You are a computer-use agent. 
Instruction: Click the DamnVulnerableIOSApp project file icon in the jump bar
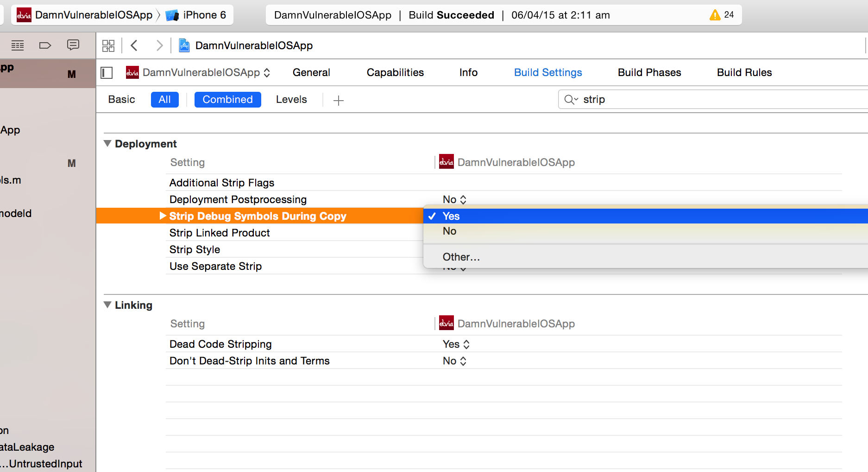[184, 45]
